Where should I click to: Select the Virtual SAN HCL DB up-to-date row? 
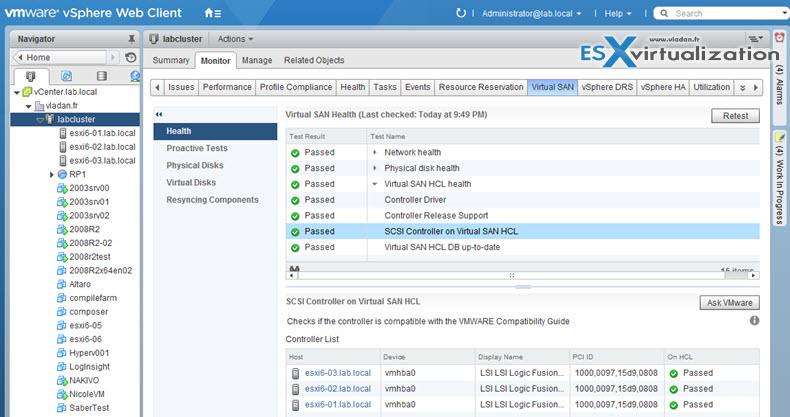click(x=522, y=247)
